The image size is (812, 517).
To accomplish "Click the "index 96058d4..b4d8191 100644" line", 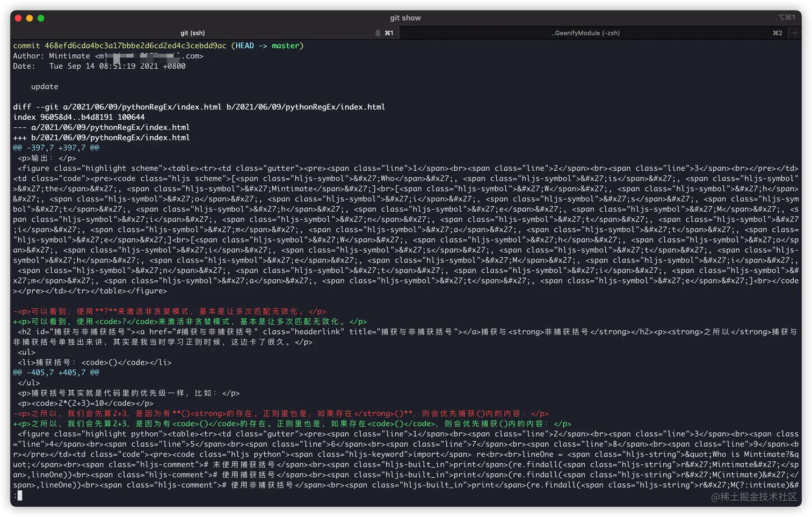I will pyautogui.click(x=79, y=117).
